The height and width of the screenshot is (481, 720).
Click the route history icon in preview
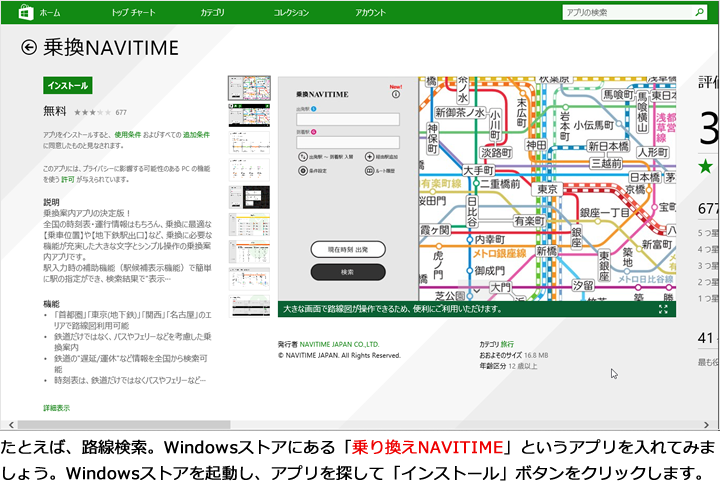369,171
